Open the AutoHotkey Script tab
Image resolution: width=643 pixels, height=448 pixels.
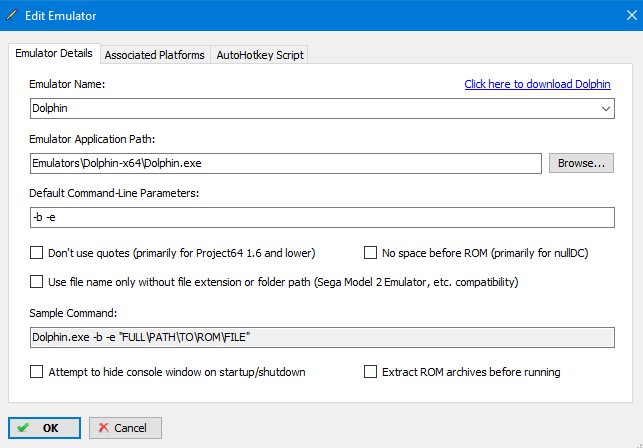click(x=259, y=55)
